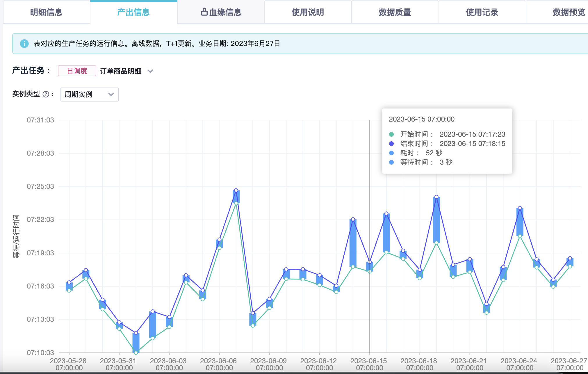Expand the 订单商品明细 task chevron

(x=150, y=71)
